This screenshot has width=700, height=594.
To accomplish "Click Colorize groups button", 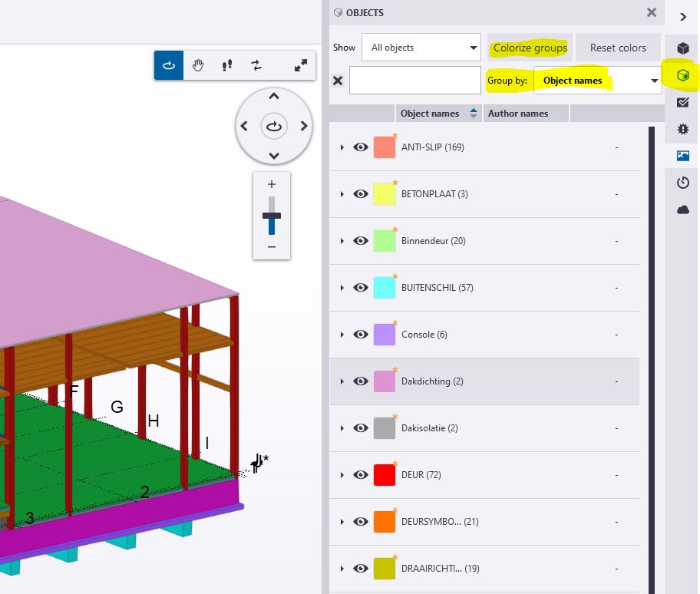I will pyautogui.click(x=530, y=48).
